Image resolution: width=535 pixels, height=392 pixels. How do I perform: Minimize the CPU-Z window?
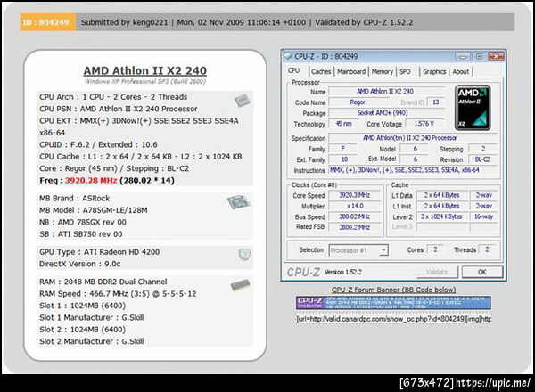[463, 56]
